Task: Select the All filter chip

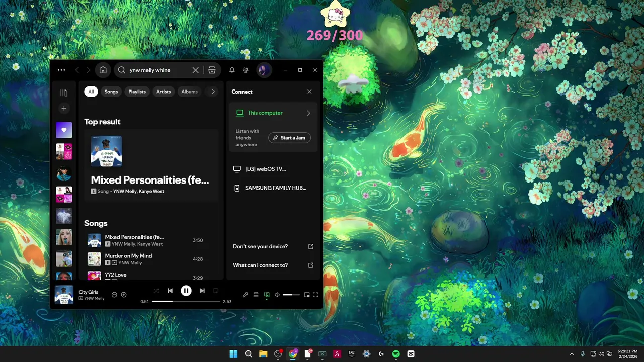Action: point(91,92)
